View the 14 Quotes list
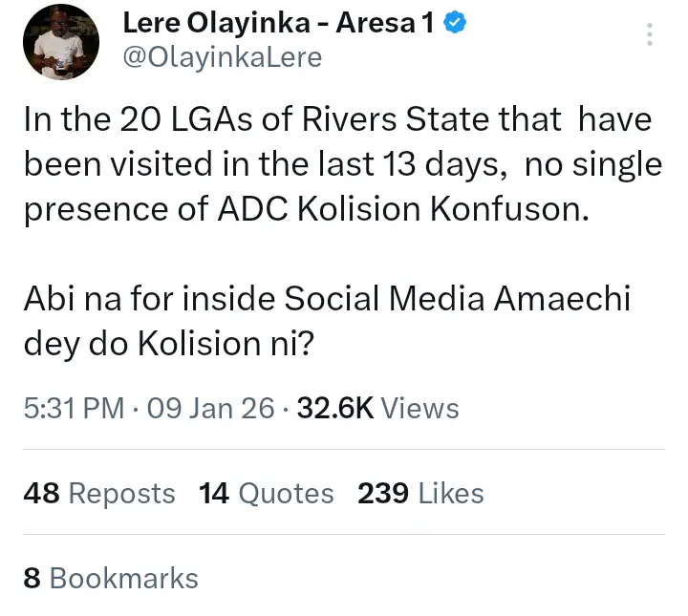 coord(267,493)
